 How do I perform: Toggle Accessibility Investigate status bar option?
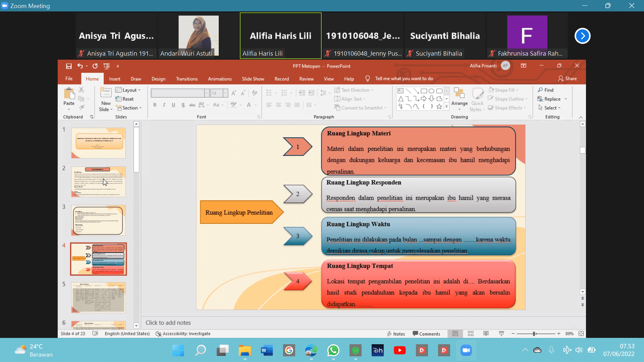pyautogui.click(x=183, y=333)
